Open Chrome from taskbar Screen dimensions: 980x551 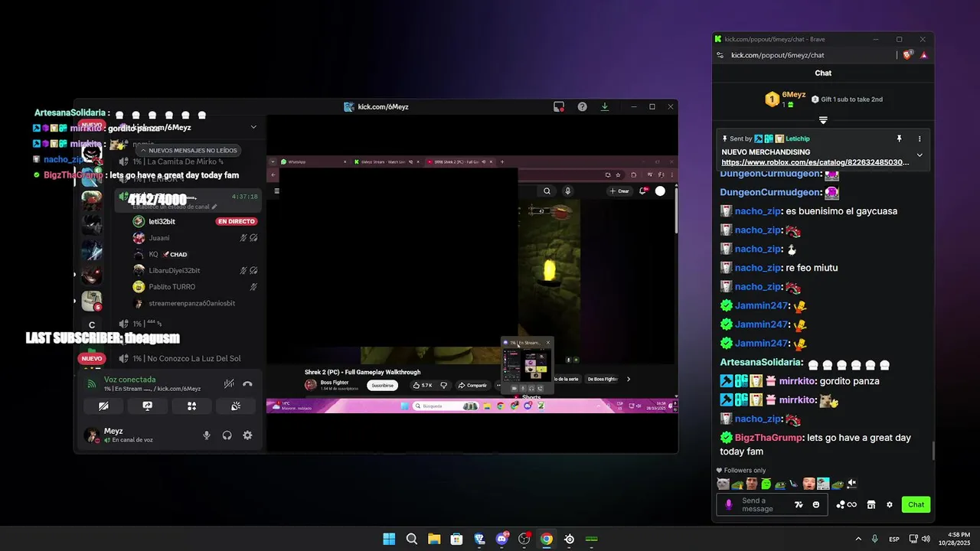pyautogui.click(x=547, y=539)
